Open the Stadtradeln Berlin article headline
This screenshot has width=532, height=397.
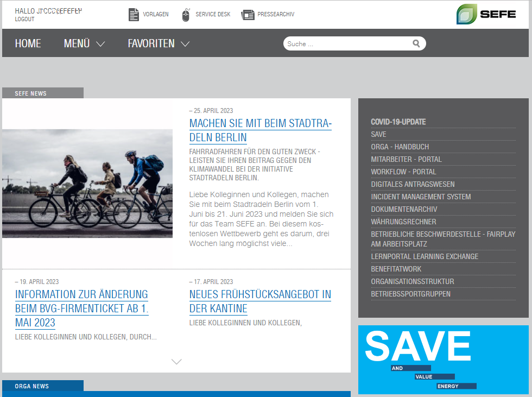[261, 130]
